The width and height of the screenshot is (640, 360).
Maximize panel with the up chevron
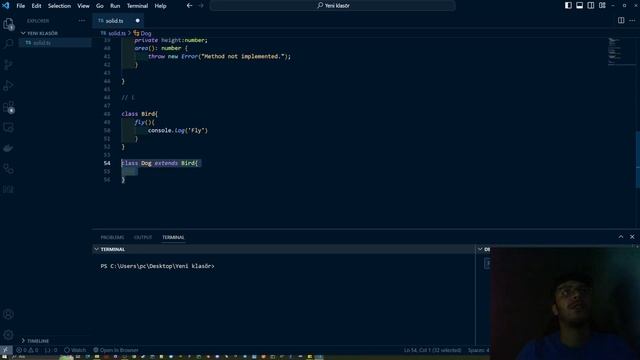621,237
